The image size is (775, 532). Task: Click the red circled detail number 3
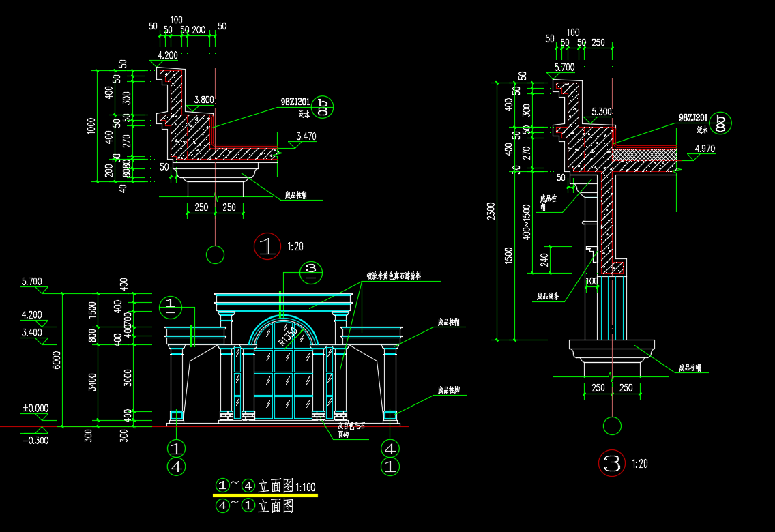(612, 463)
